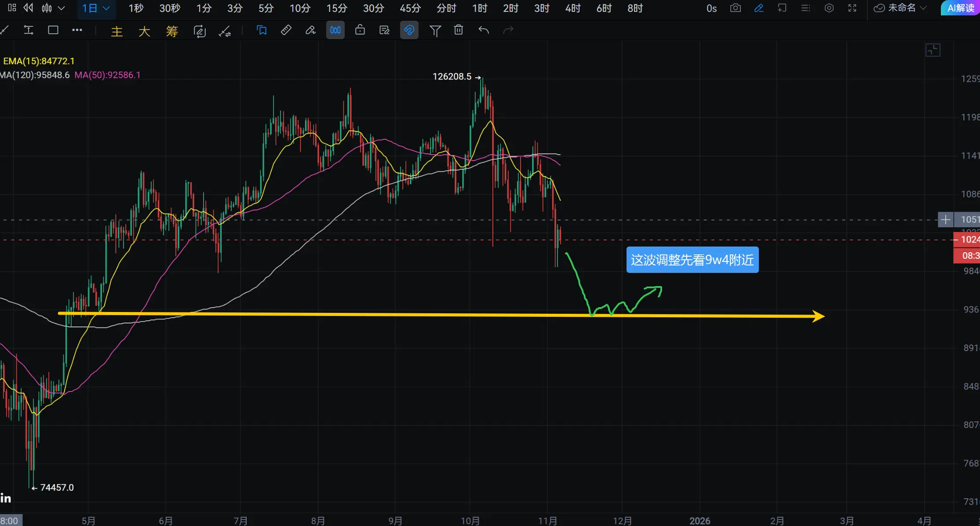Click the undo arrow icon
980x526 pixels.
coord(484,30)
